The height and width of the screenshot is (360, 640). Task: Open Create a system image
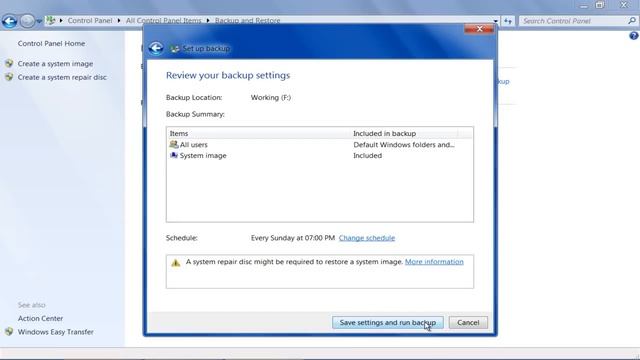tap(55, 64)
